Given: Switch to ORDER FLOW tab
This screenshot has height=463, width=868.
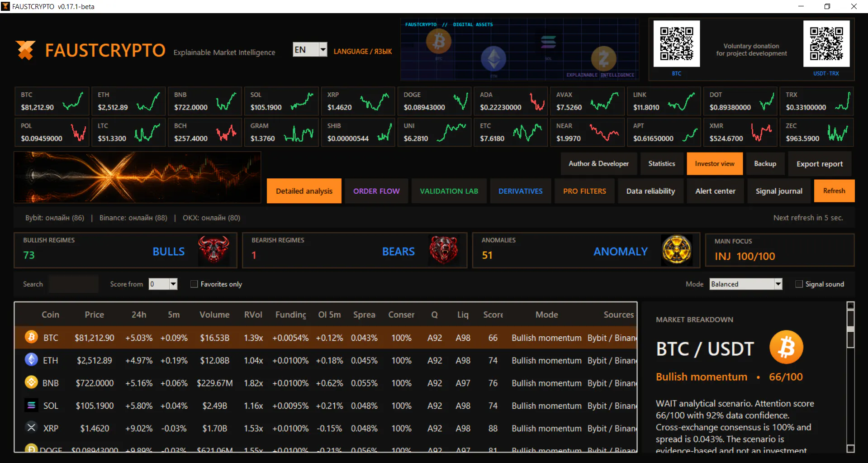Looking at the screenshot, I should (376, 191).
